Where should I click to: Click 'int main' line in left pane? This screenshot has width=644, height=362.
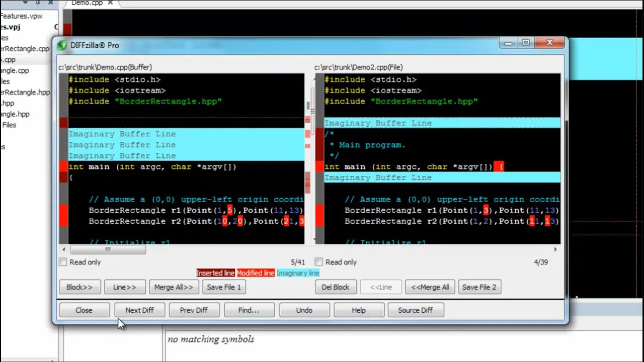(152, 167)
